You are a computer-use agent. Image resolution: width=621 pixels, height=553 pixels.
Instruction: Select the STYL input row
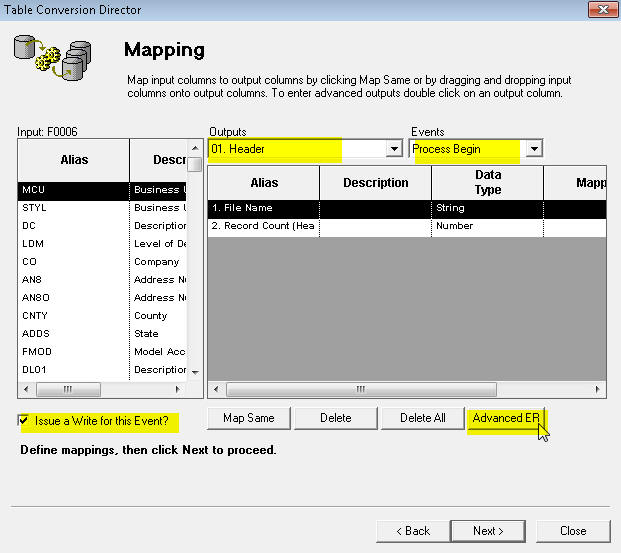click(x=102, y=208)
